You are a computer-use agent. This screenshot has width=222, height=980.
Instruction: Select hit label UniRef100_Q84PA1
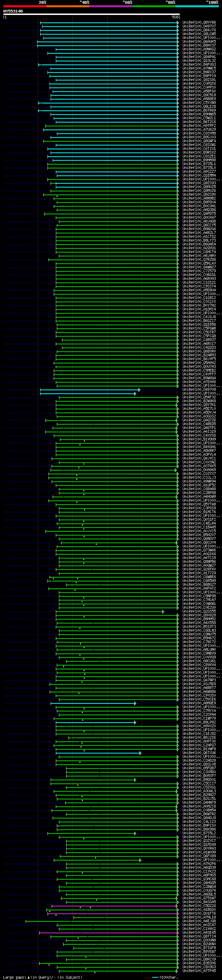point(199,57)
